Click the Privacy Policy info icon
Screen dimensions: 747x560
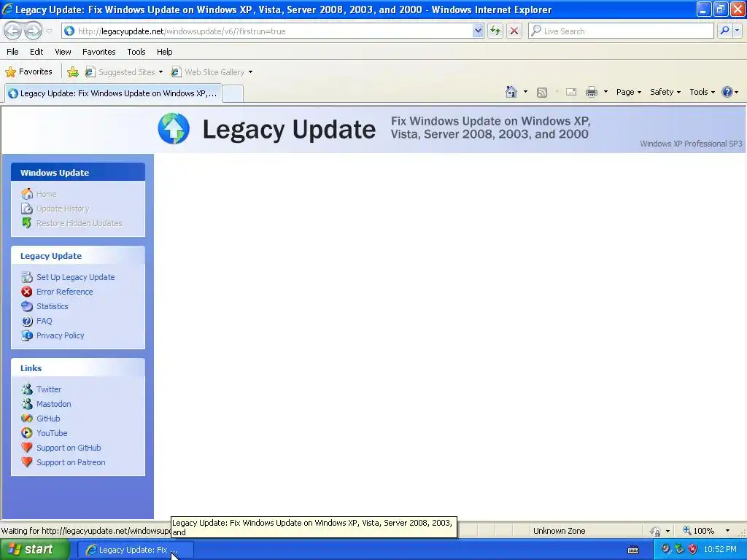click(x=27, y=335)
